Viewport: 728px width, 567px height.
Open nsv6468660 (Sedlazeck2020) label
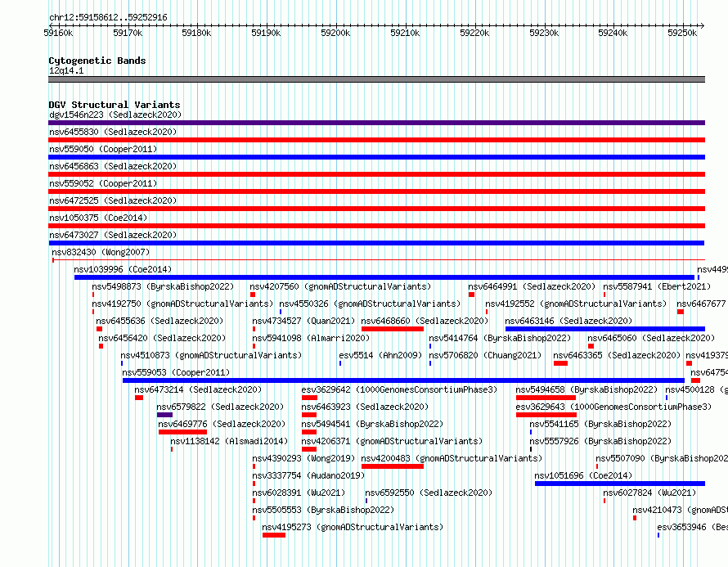[425, 321]
